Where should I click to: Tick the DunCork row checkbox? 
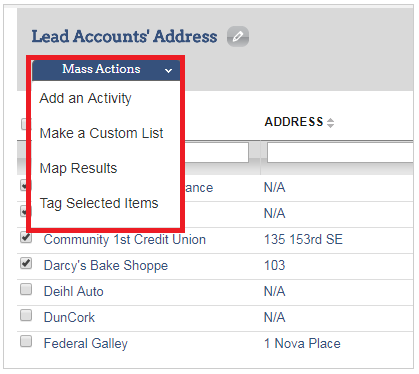coord(26,315)
